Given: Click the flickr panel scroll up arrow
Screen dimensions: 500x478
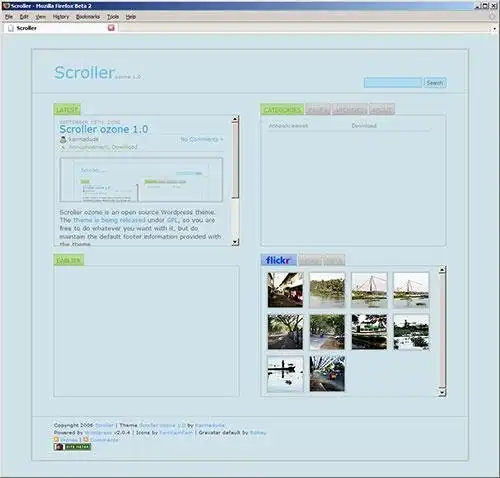Looking at the screenshot, I should (x=442, y=270).
